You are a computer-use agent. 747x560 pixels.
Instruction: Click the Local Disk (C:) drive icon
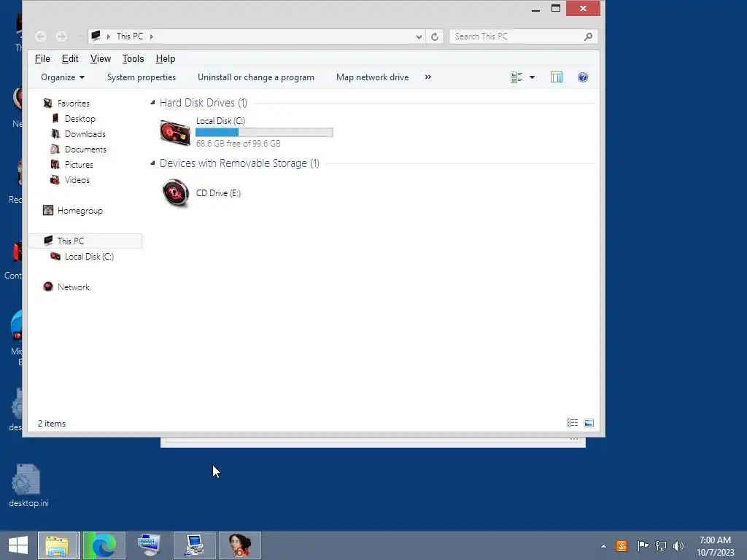[x=175, y=132]
